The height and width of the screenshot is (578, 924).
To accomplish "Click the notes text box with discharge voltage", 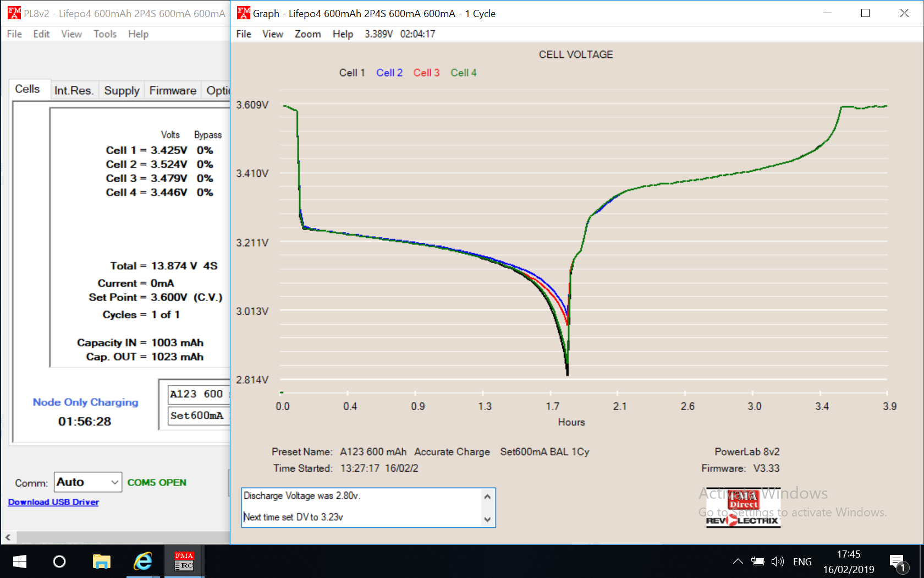I will [x=362, y=507].
